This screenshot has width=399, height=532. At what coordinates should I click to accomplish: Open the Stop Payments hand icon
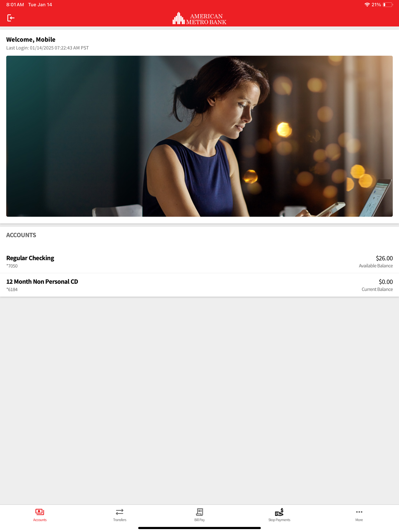click(279, 512)
